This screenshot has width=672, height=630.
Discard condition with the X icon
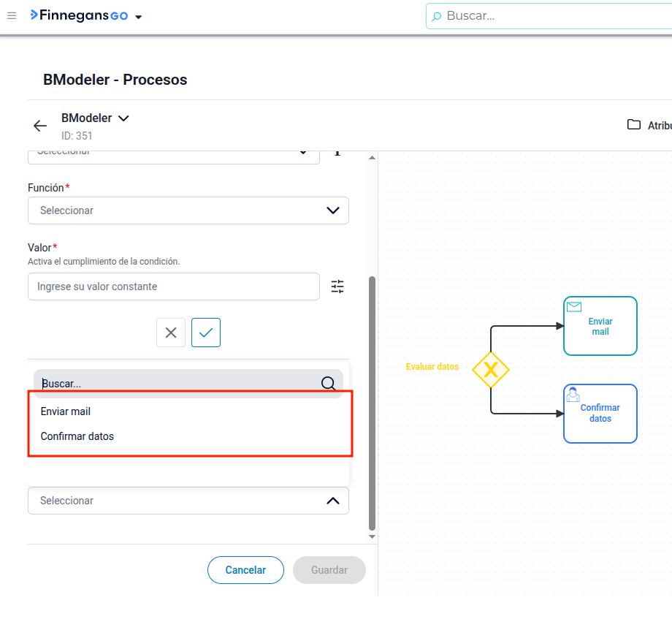[171, 333]
